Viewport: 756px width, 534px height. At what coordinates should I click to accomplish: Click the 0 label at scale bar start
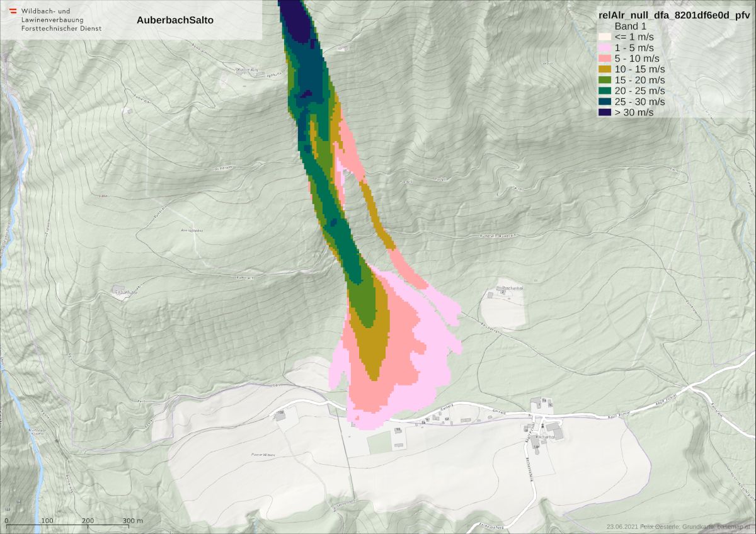(x=6, y=521)
